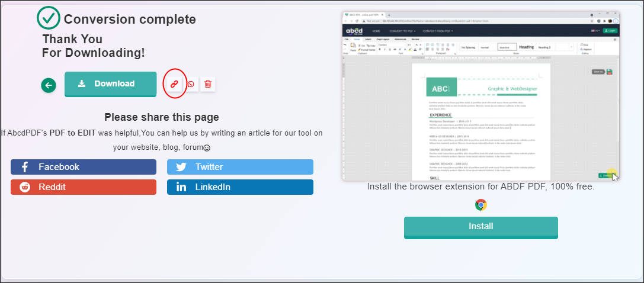Image resolution: width=644 pixels, height=283 pixels.
Task: Click the "Conversion complete" heading text
Action: 130,20
